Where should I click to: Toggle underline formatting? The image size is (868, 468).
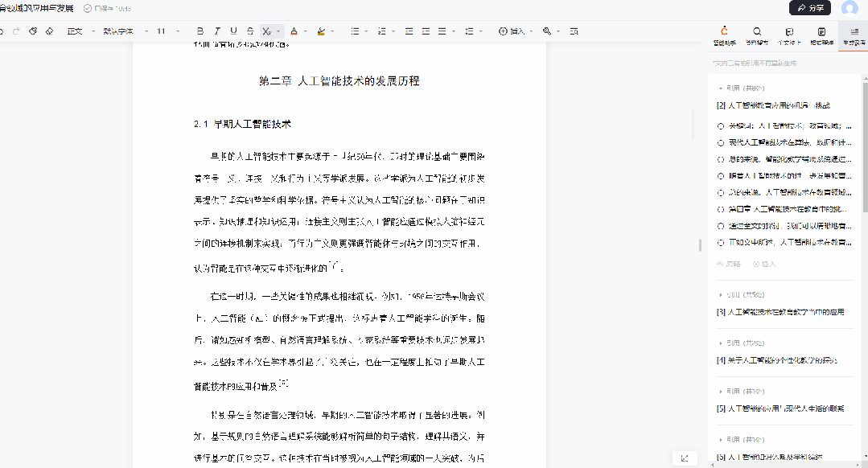[x=233, y=31]
